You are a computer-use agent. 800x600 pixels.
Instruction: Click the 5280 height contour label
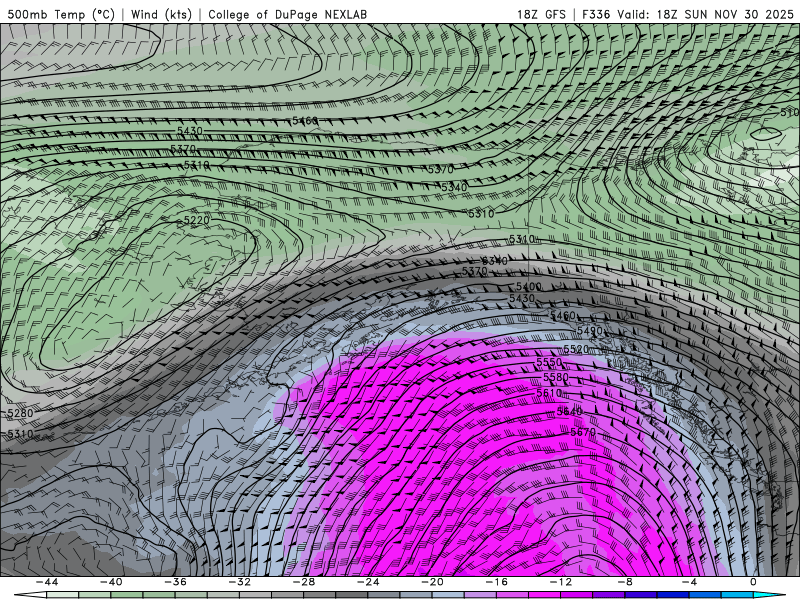20,413
